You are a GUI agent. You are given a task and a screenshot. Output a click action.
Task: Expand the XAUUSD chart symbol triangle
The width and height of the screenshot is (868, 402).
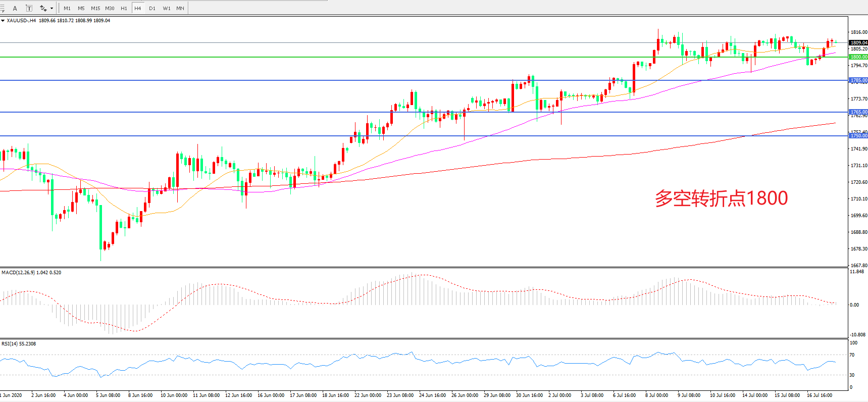pos(3,21)
